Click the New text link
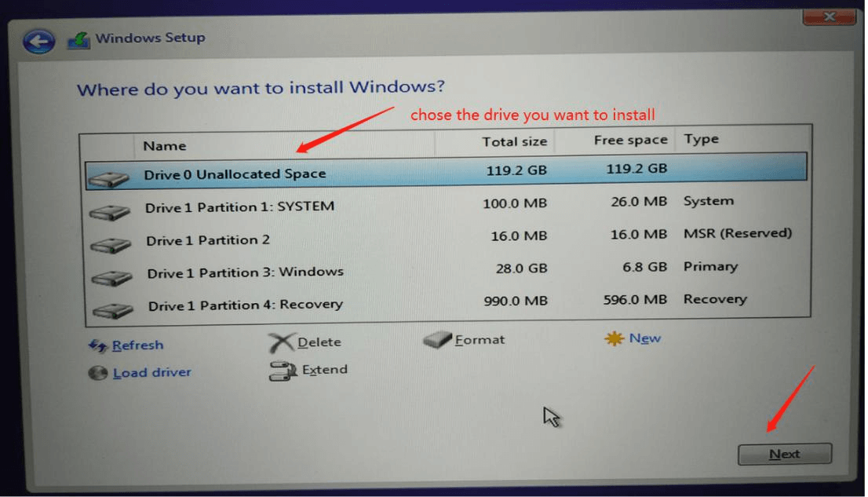 645,338
